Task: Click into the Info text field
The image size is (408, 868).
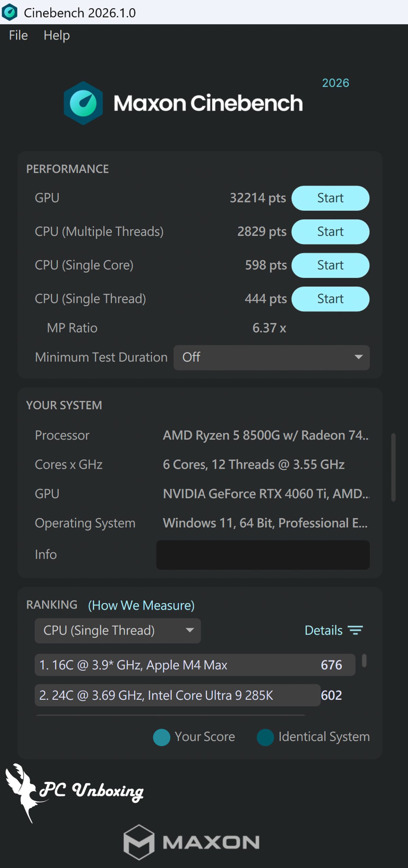Action: coord(263,555)
